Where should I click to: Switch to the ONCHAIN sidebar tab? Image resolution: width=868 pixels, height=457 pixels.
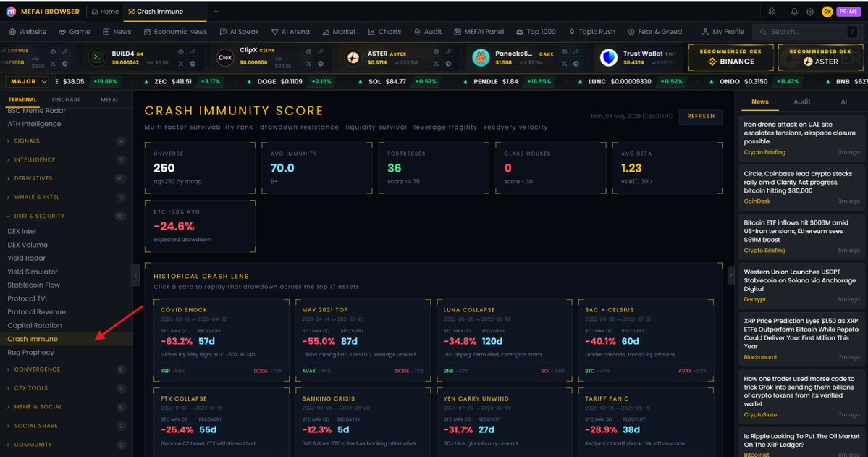66,100
